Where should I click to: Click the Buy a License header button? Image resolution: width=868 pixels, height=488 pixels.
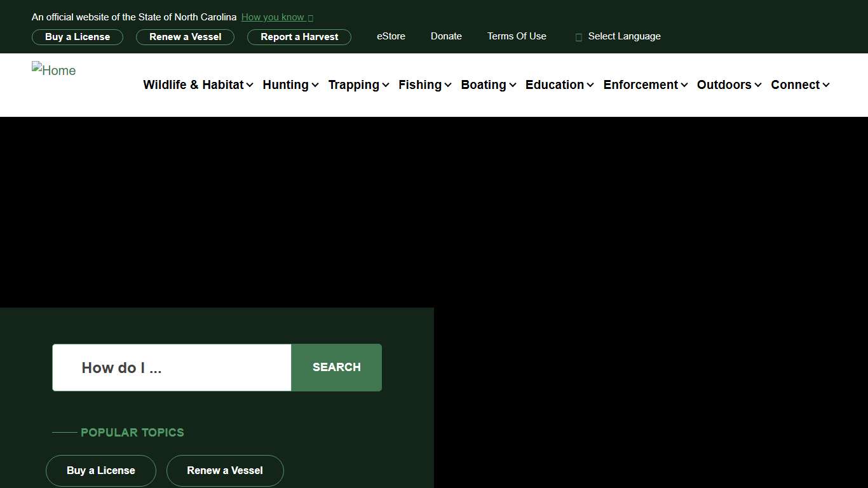tap(78, 37)
